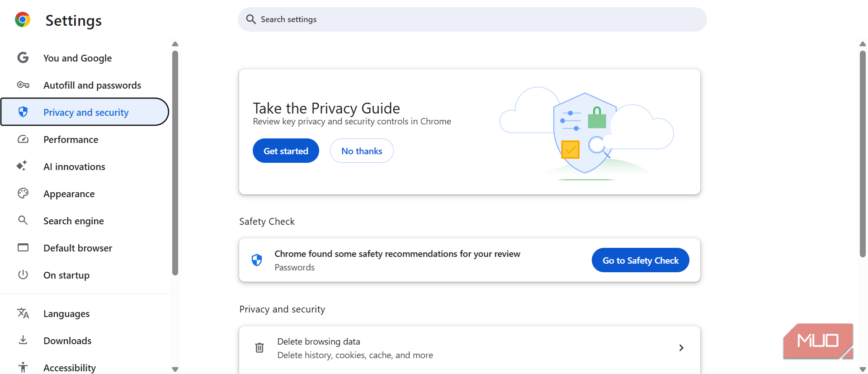Click sidebar scrollbar down arrow

tap(175, 369)
